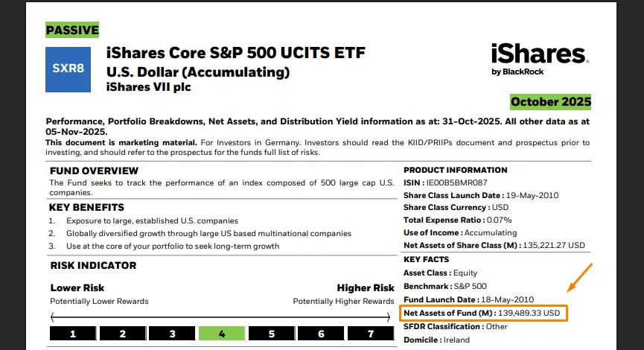Click the Fund Overview section heading

(x=94, y=171)
